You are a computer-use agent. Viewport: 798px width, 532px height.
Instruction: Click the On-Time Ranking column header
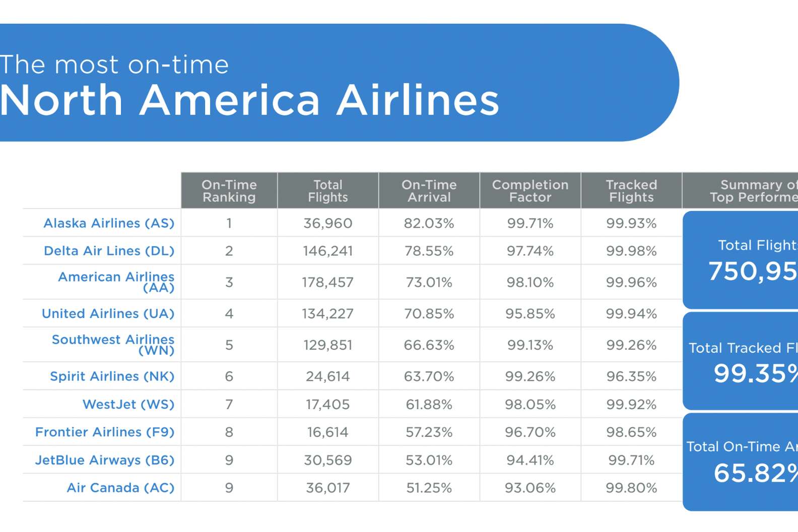click(229, 191)
